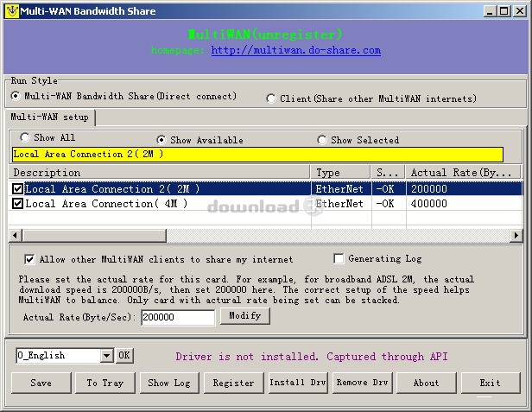Open the 0_English language dropdown

[x=106, y=356]
